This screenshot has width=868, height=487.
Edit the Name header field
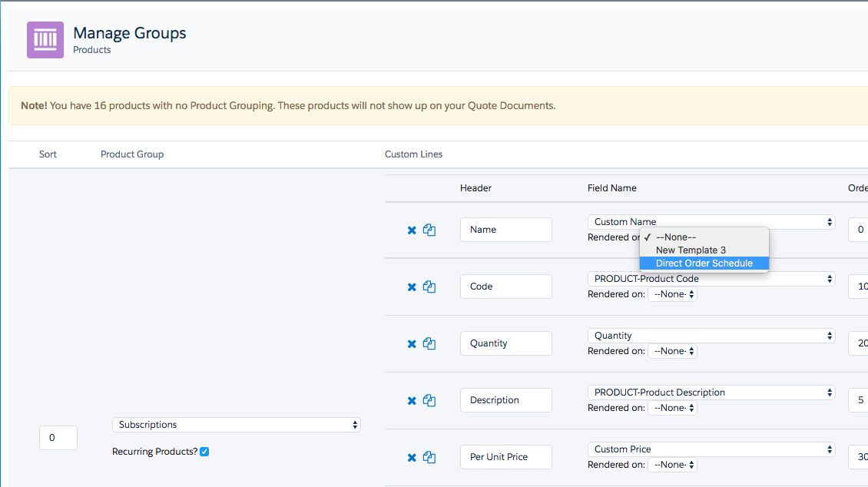click(506, 230)
